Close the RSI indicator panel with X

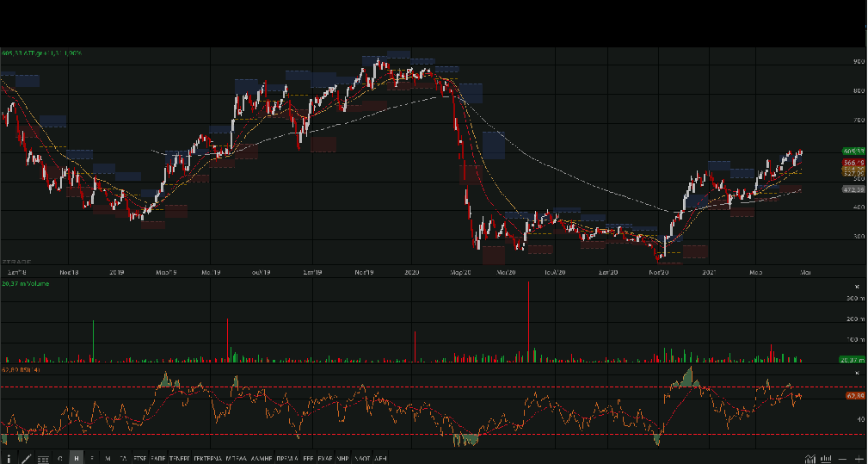tap(856, 370)
